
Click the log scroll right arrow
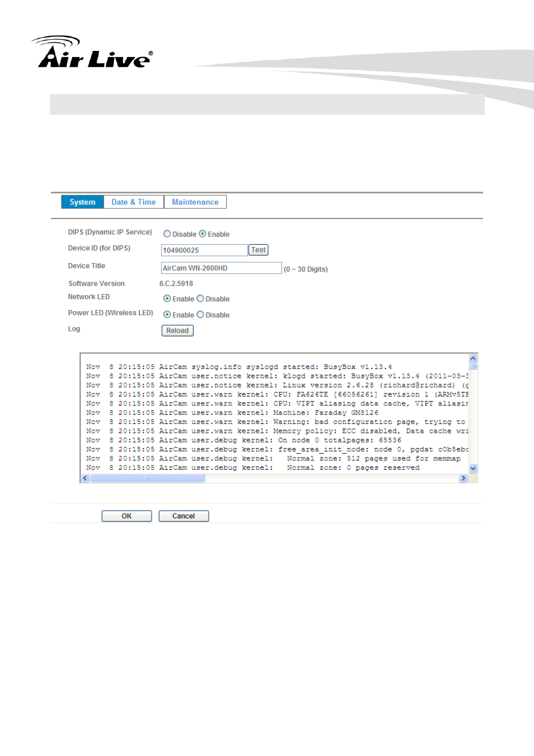pos(463,478)
